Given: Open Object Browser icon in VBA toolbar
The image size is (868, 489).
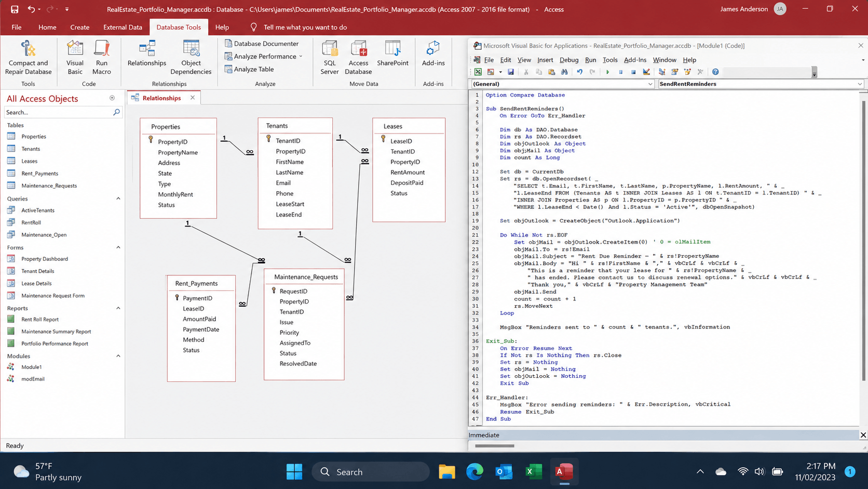Looking at the screenshot, I should [687, 72].
